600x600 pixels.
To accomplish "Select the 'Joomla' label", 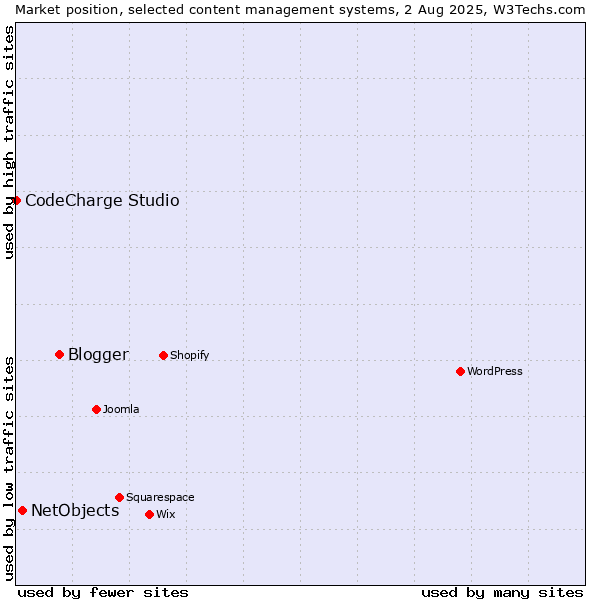I will coord(121,409).
